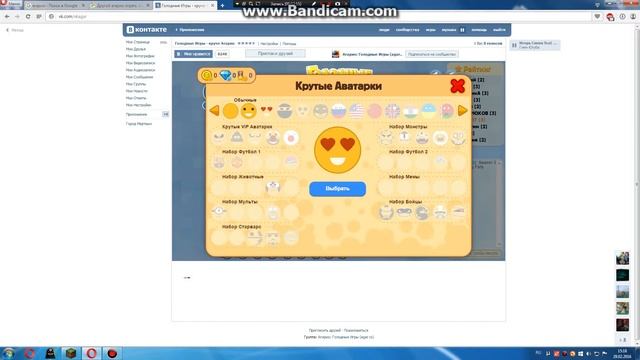The height and width of the screenshot is (360, 640).
Task: Click выйти in VK header
Action: pos(499,30)
